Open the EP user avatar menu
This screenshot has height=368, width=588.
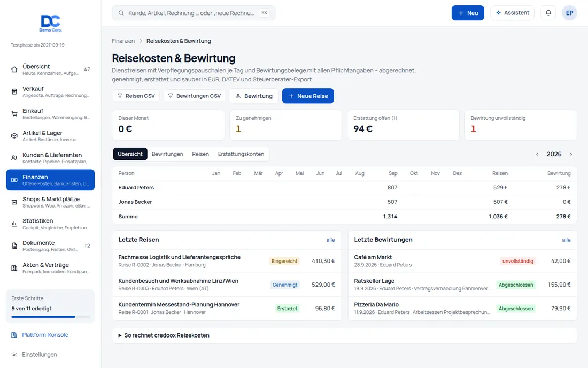[569, 13]
